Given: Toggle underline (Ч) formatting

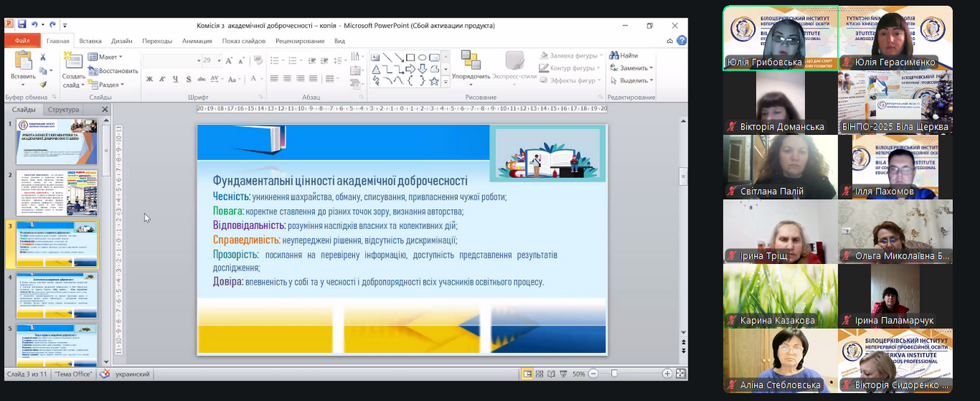Looking at the screenshot, I should pos(176,79).
